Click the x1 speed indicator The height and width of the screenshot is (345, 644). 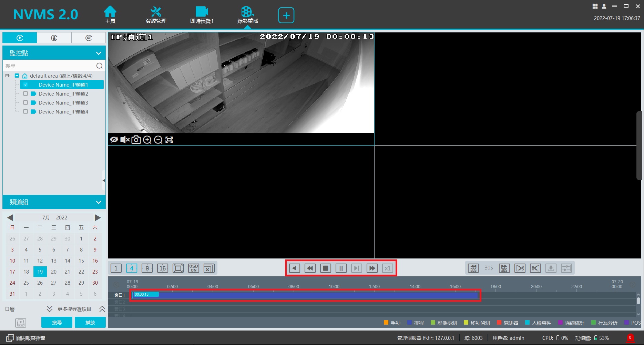[388, 268]
